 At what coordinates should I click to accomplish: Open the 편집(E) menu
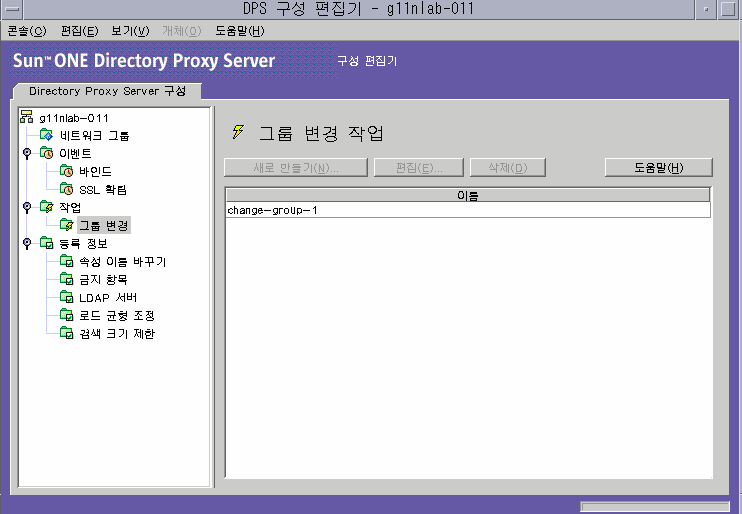[x=80, y=31]
